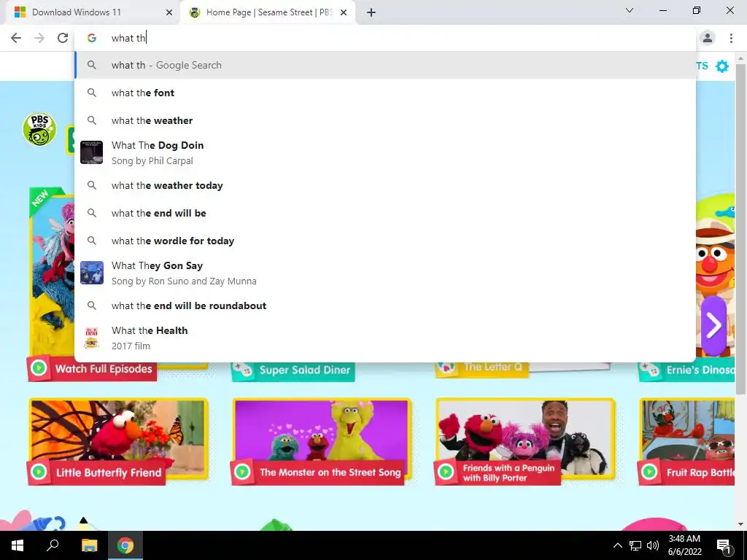Click the magnifier icon beside 'what the font'

92,93
